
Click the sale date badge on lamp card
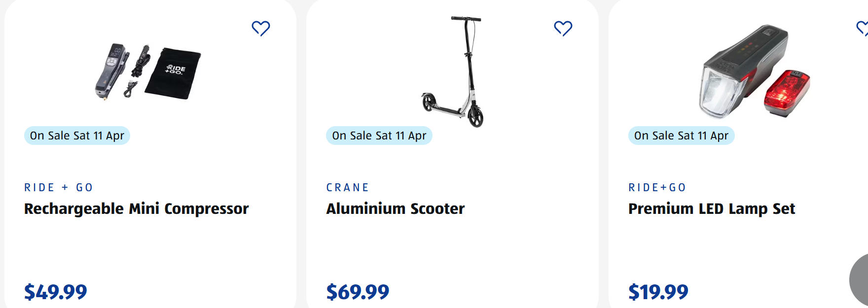(x=681, y=136)
